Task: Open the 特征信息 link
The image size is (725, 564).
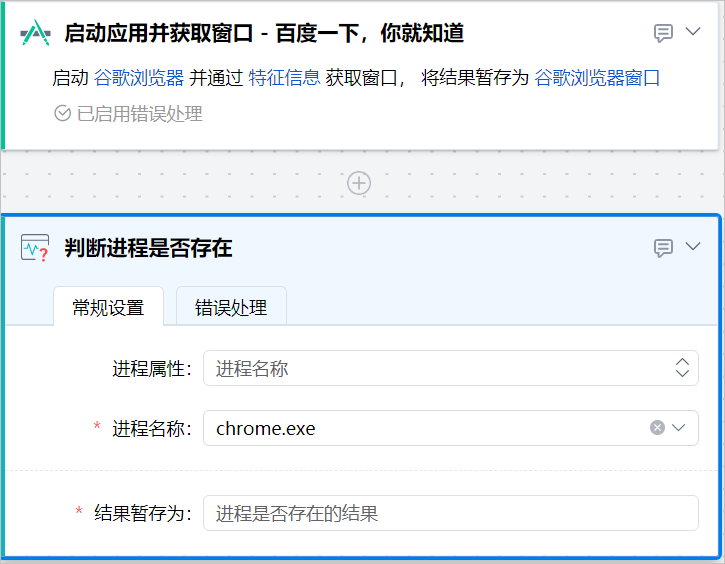Action: (284, 78)
